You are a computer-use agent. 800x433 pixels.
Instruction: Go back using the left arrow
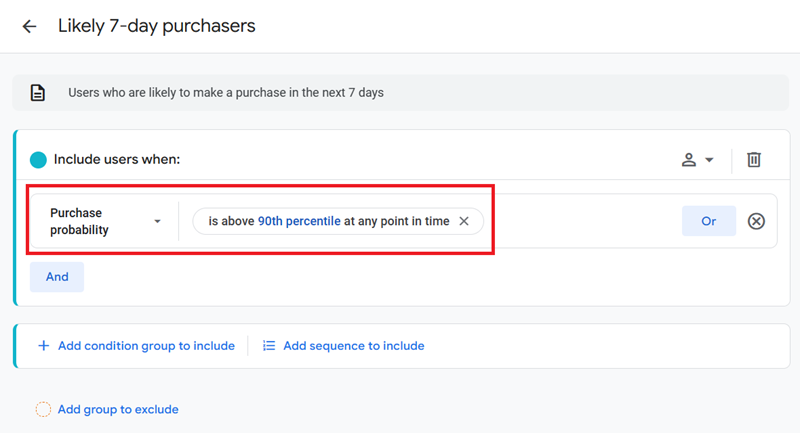click(29, 27)
